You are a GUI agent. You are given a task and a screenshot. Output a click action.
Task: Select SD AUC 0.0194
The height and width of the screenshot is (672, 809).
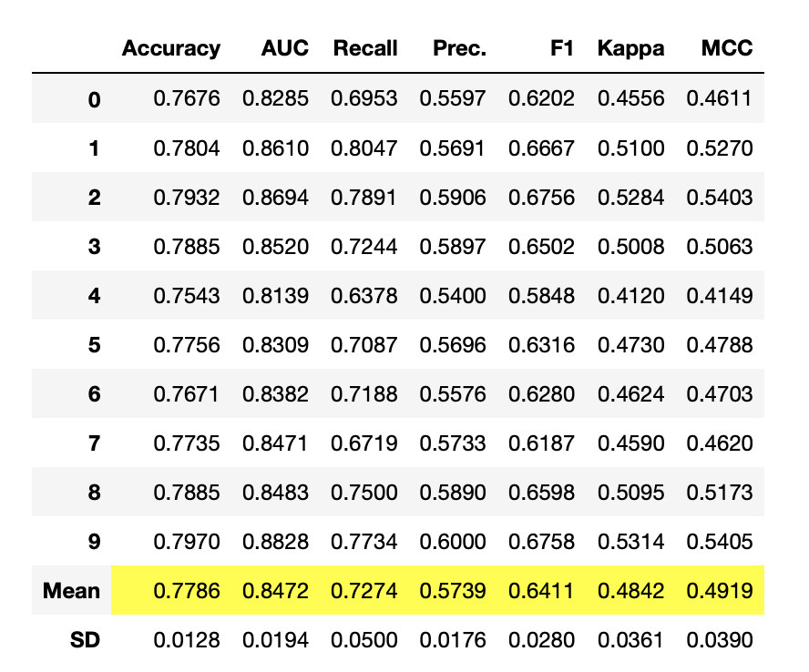tap(275, 640)
